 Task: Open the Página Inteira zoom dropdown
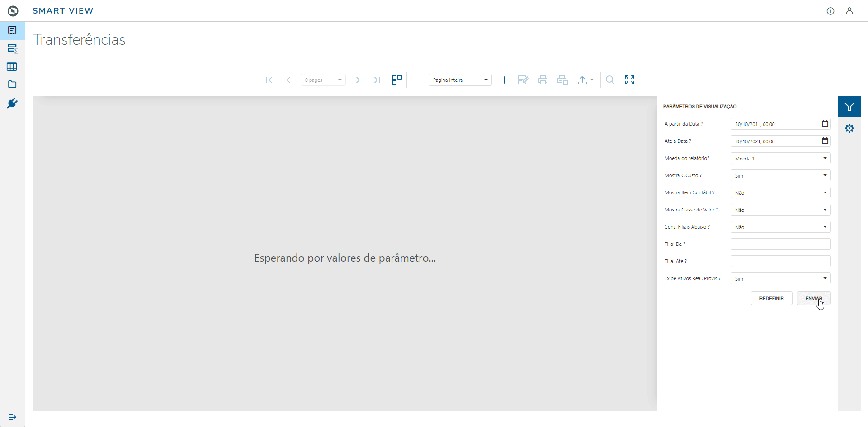point(460,80)
